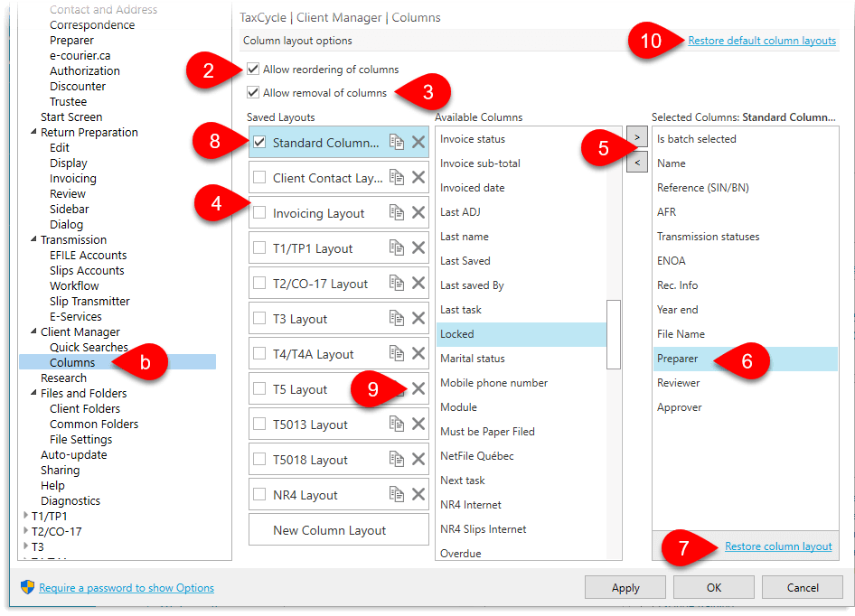The width and height of the screenshot is (855, 616).
Task: Delete the Standard Column layout
Action: [418, 143]
